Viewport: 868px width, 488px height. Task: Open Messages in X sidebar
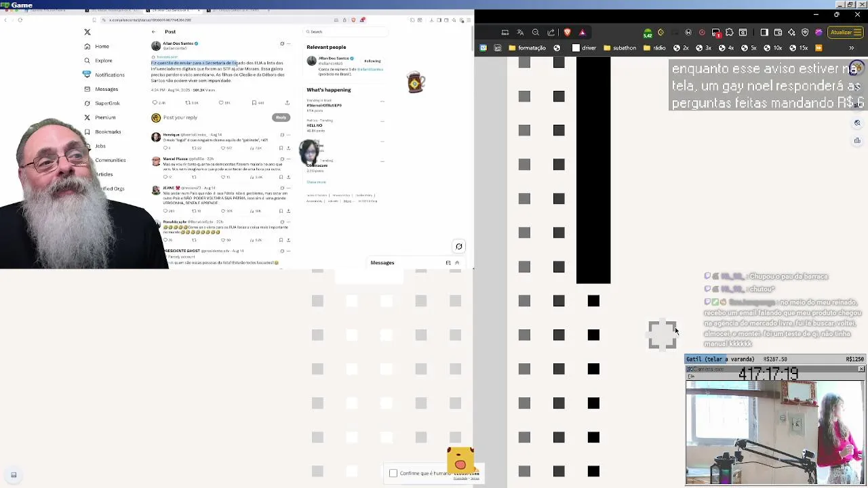(x=100, y=89)
